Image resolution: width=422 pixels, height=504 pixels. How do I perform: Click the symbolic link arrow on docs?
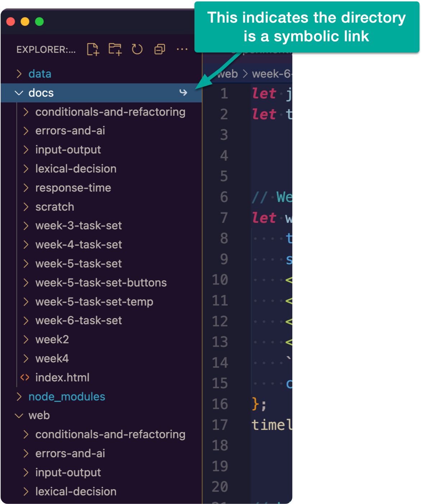pos(183,93)
